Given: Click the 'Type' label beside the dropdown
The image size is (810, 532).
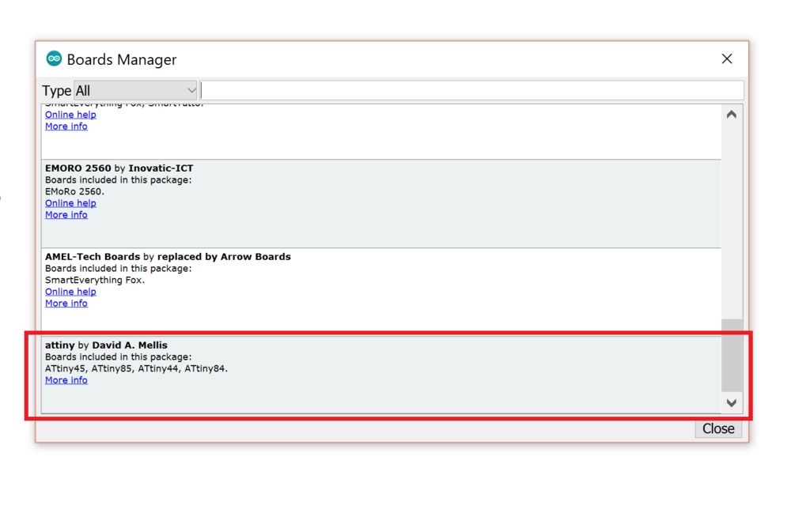Looking at the screenshot, I should click(x=56, y=91).
